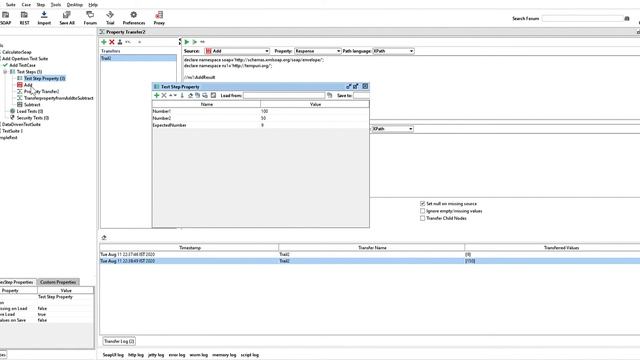
Task: Click the clear property values icon
Action: pyautogui.click(x=190, y=96)
